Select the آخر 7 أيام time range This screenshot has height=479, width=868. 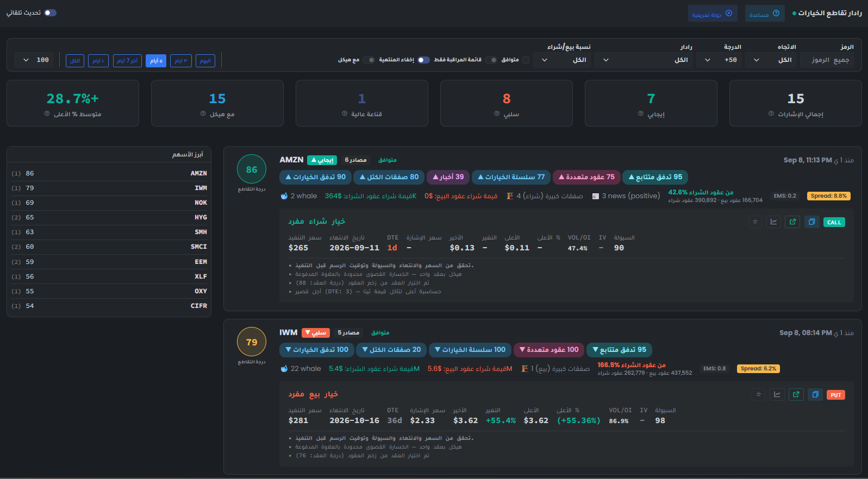point(127,61)
